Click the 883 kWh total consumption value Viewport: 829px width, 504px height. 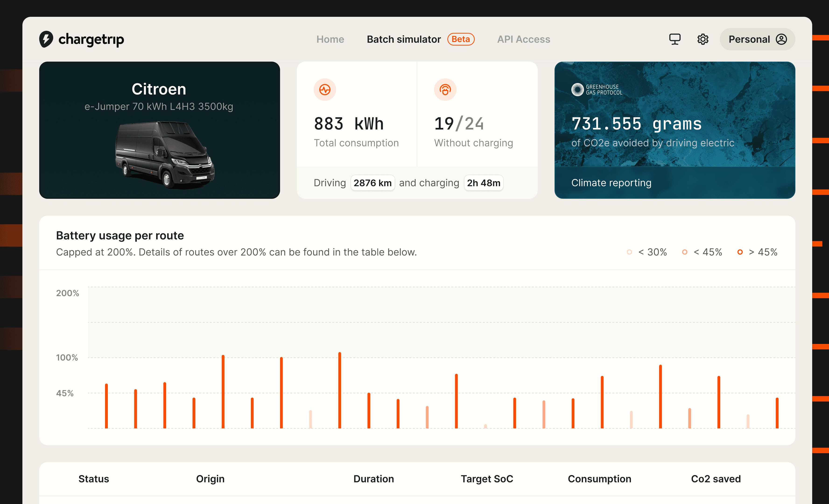click(348, 123)
